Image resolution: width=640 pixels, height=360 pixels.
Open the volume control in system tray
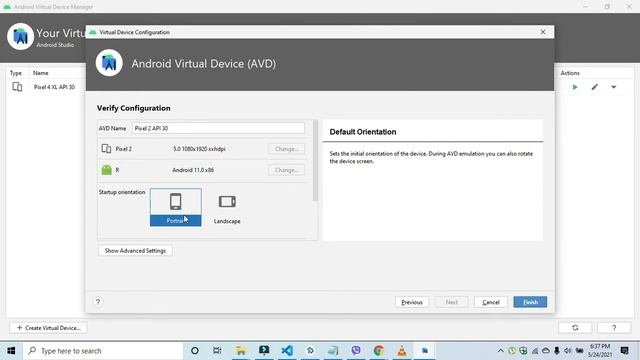click(568, 351)
